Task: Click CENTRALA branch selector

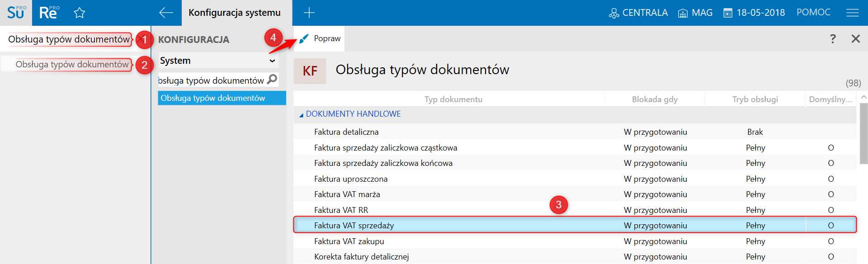Action: [x=638, y=13]
